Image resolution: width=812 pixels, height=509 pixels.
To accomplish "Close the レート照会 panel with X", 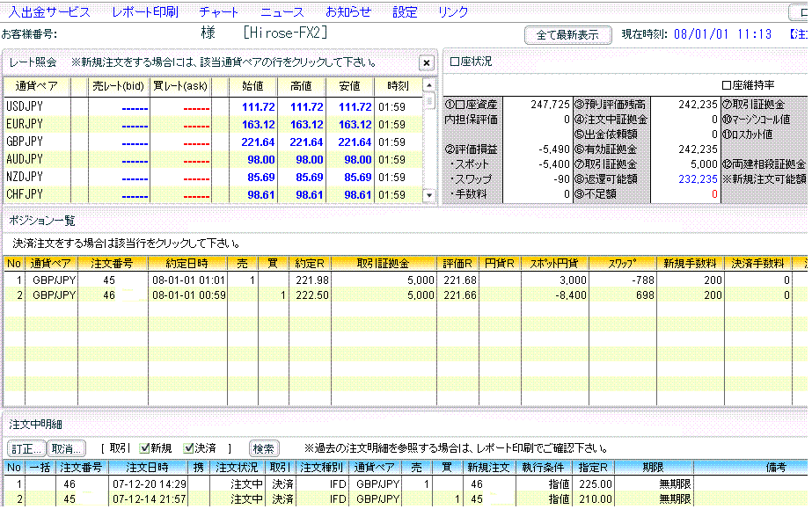I will pyautogui.click(x=426, y=63).
